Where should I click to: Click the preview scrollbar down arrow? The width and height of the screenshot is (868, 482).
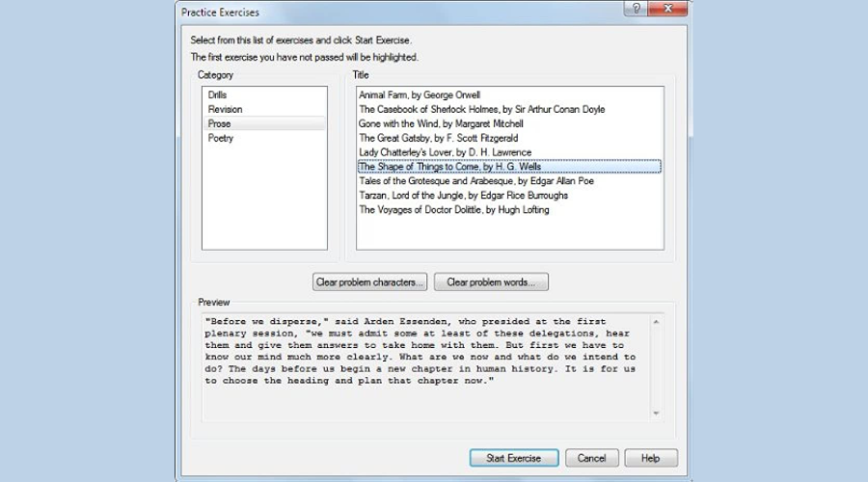[656, 414]
